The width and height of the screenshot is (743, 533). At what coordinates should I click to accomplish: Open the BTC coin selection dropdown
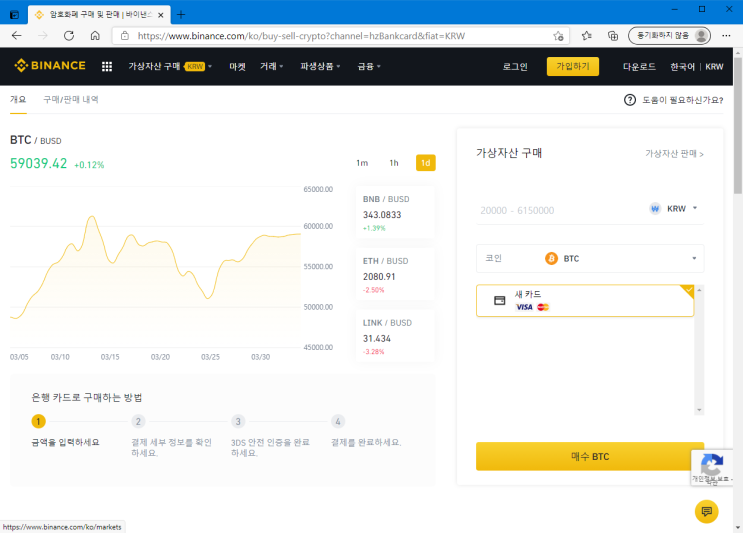pyautogui.click(x=590, y=259)
